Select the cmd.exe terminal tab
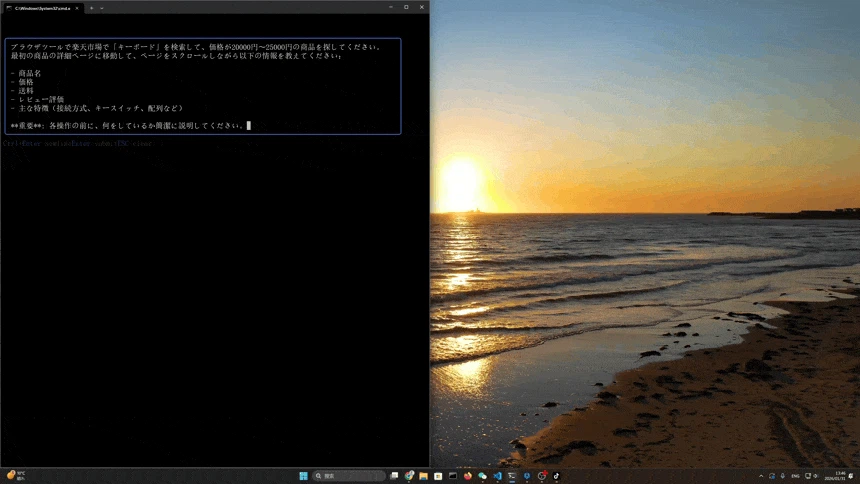The height and width of the screenshot is (484, 860). click(x=42, y=8)
